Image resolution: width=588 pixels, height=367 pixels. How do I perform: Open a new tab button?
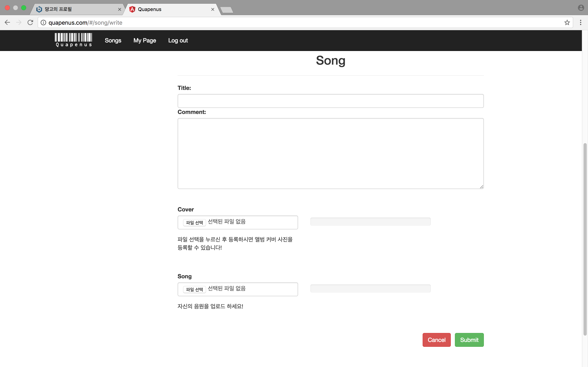point(227,10)
